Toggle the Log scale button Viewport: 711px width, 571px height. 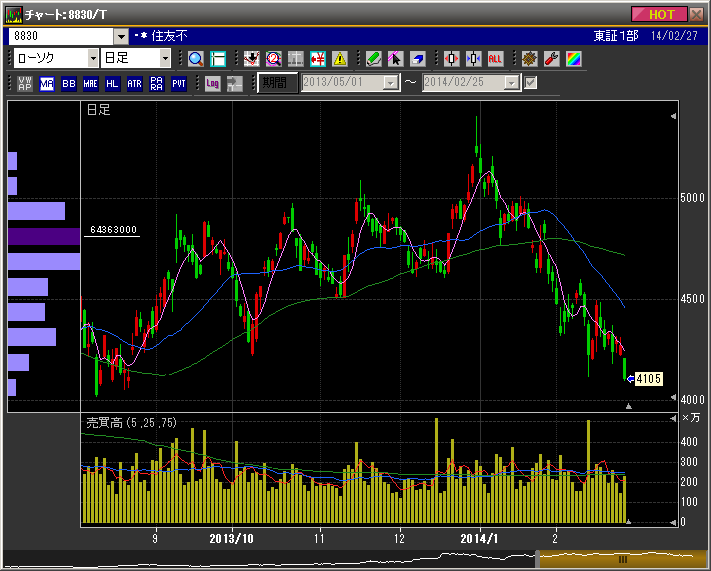pyautogui.click(x=213, y=83)
